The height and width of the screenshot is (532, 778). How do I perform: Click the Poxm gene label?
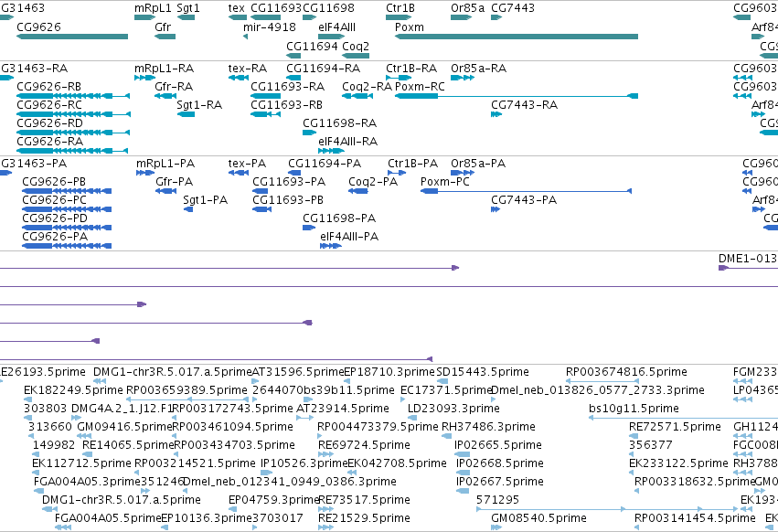click(410, 27)
